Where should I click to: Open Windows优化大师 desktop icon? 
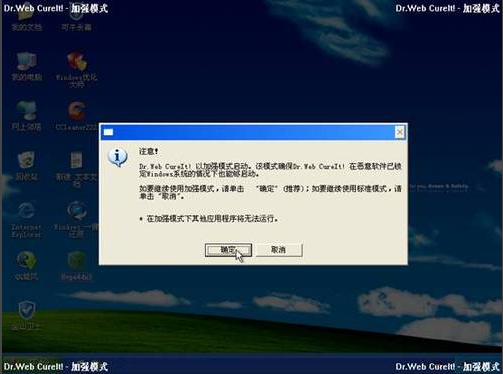[77, 70]
